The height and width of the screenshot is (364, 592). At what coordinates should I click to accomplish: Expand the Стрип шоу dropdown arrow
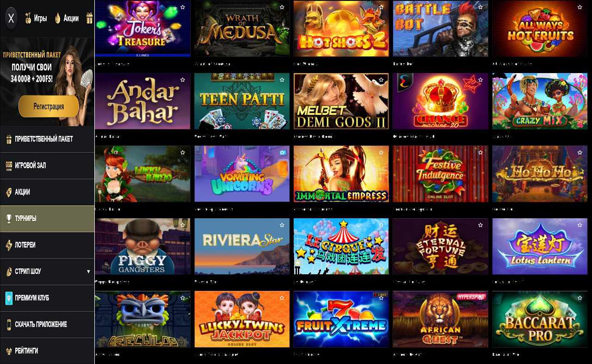coord(88,271)
